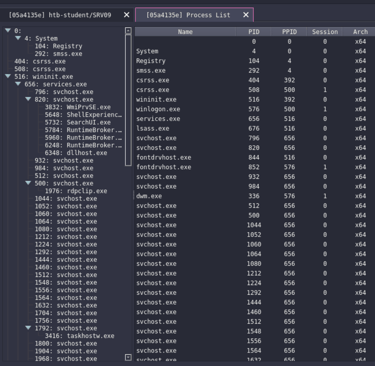Select the winlogon.exe row in the table
This screenshot has height=366, width=375.
[255, 109]
